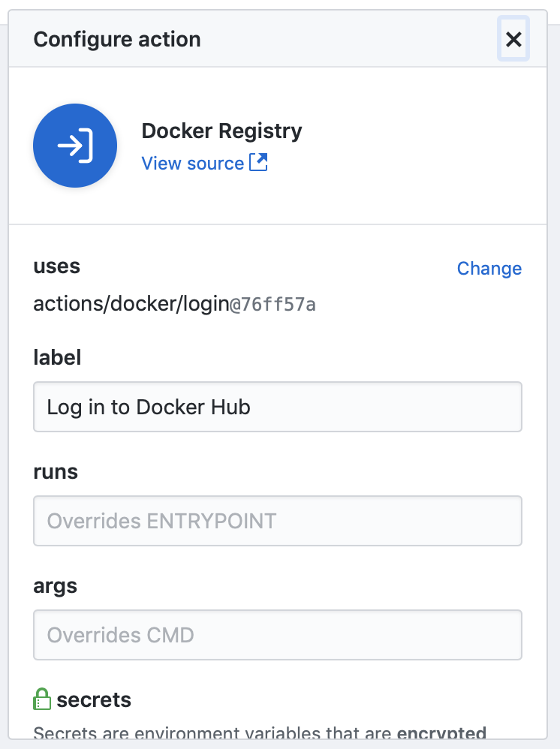Click the uses field label

pos(57,266)
